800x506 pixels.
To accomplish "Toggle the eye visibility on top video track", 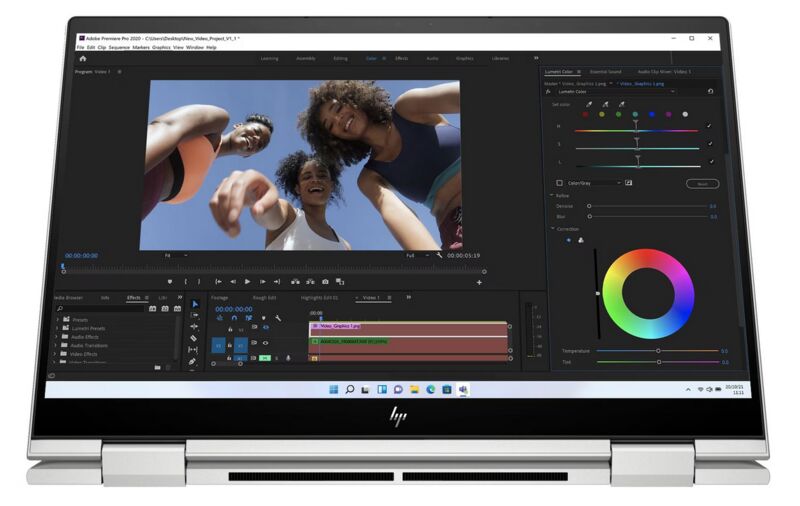I will pyautogui.click(x=265, y=327).
